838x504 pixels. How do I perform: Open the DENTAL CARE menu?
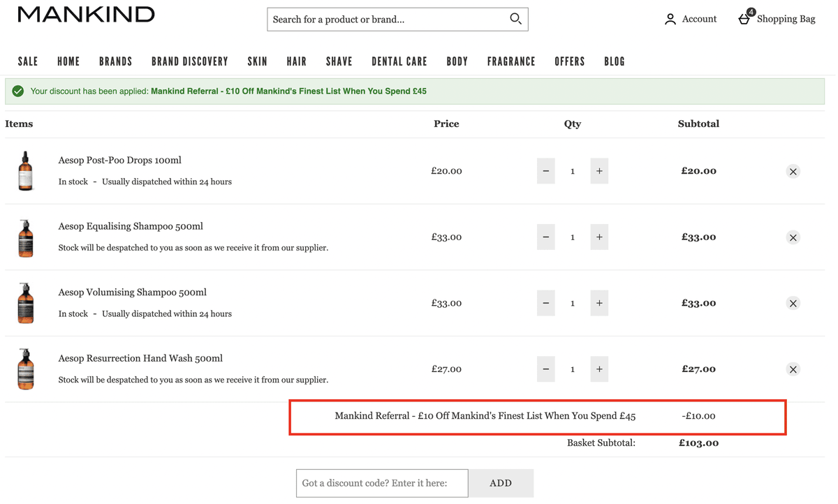[399, 61]
